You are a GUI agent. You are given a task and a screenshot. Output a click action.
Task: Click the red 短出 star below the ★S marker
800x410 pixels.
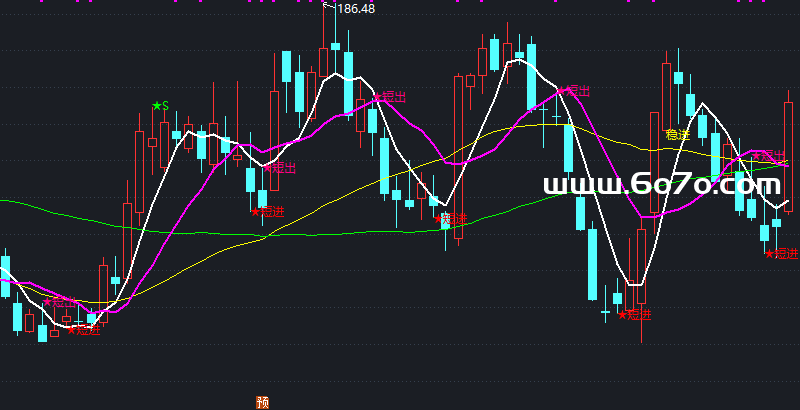281,168
